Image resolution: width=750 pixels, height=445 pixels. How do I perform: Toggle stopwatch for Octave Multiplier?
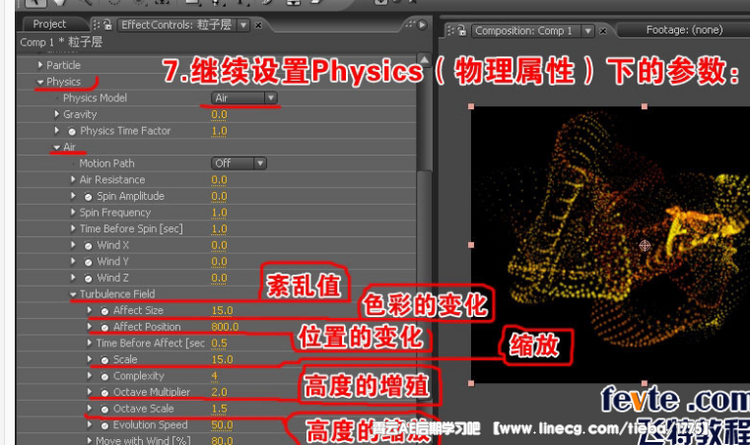coord(105,393)
